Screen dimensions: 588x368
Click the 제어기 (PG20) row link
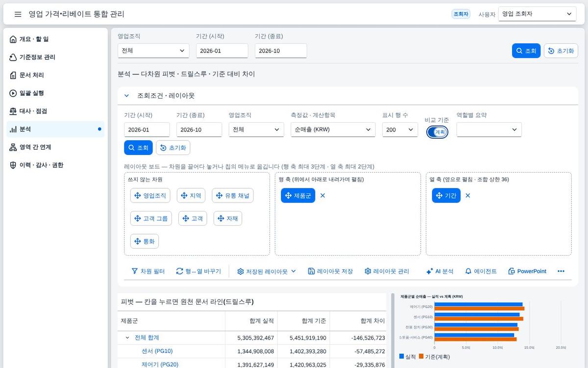[x=160, y=365]
